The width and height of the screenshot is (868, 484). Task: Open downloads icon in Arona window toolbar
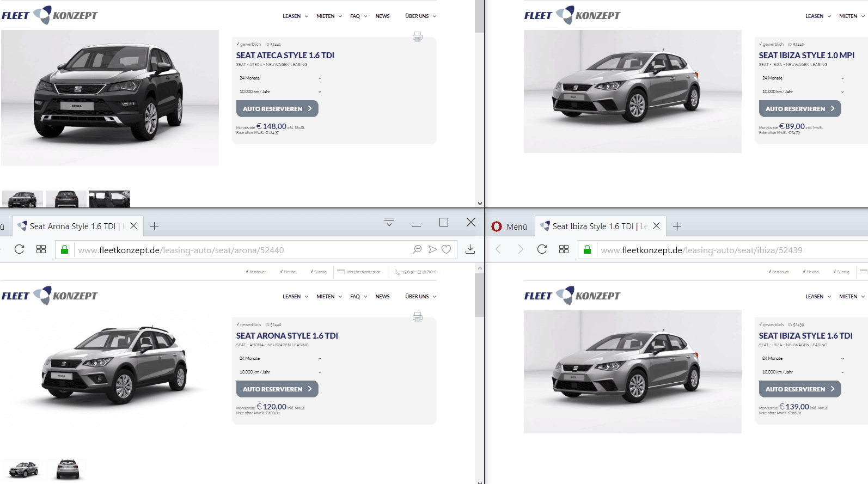point(470,249)
